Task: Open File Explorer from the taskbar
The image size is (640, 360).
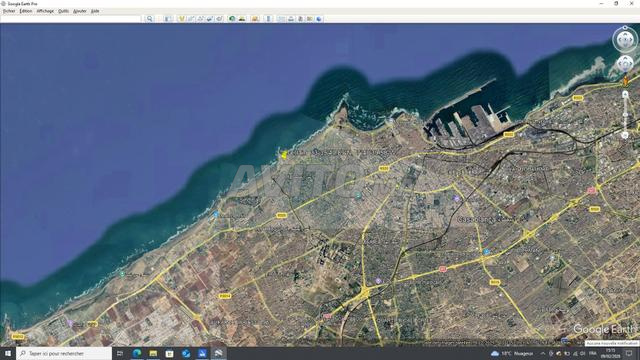Action: (x=153, y=353)
